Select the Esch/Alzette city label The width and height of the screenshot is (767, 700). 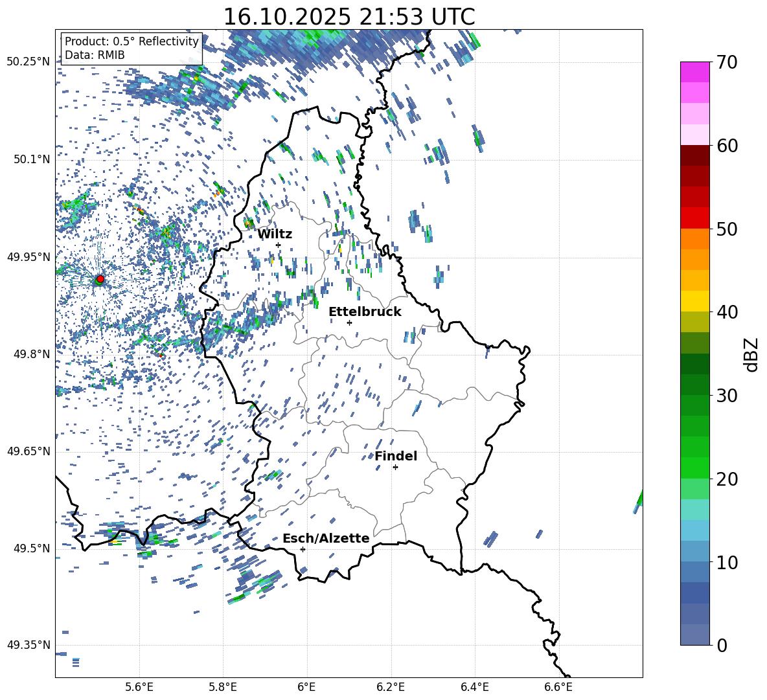(x=326, y=538)
